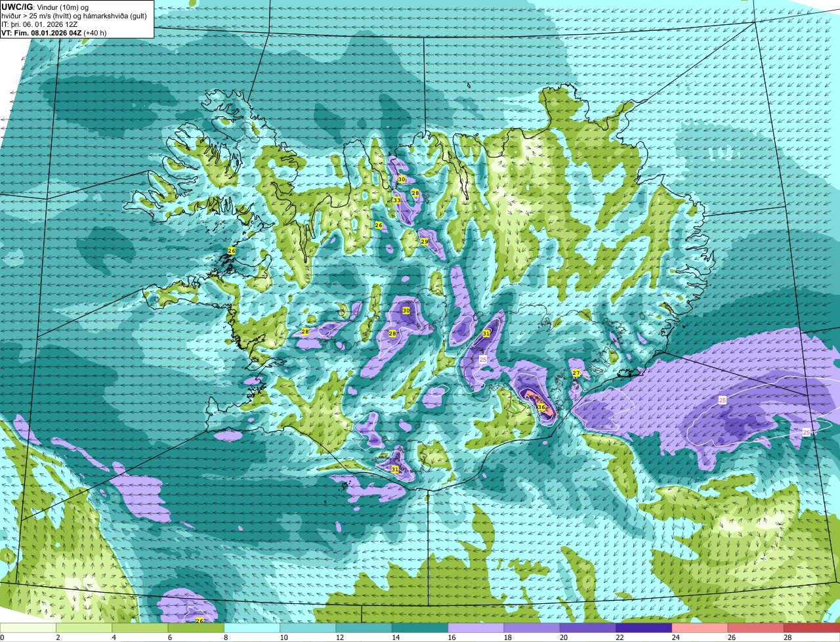
Task: Select the 4–6 m/s green legend swatch
Action: click(x=141, y=628)
